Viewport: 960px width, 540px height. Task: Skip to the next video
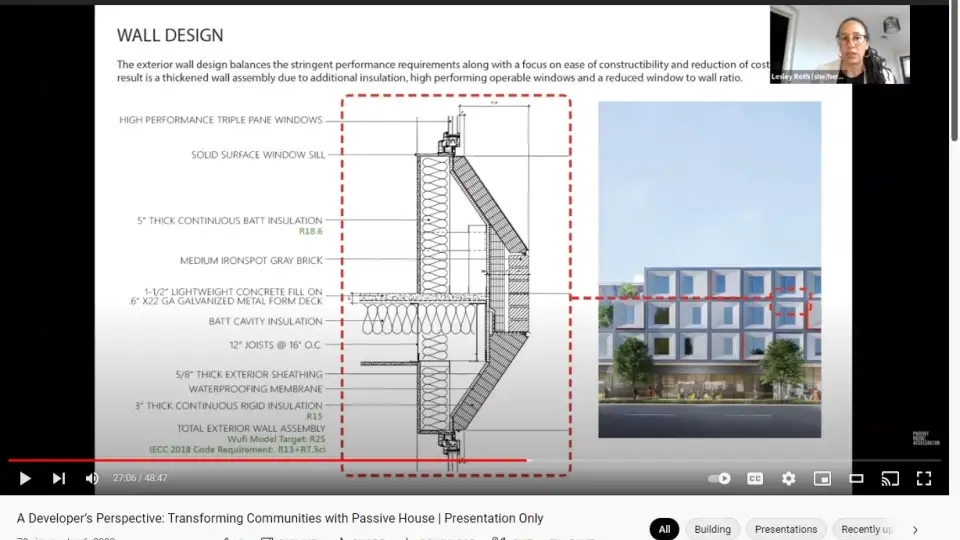coord(59,479)
